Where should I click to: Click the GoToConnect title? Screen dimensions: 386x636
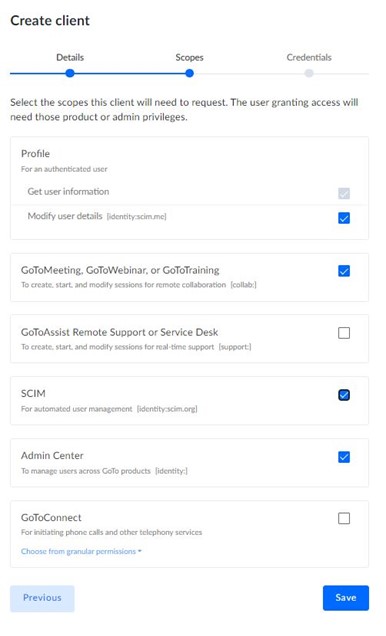[51, 518]
